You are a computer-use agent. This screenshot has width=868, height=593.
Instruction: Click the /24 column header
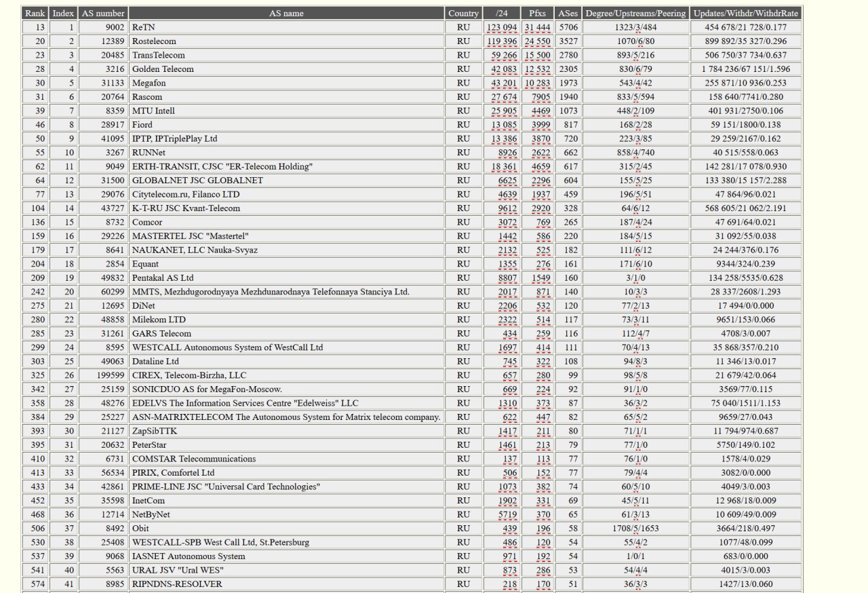502,13
